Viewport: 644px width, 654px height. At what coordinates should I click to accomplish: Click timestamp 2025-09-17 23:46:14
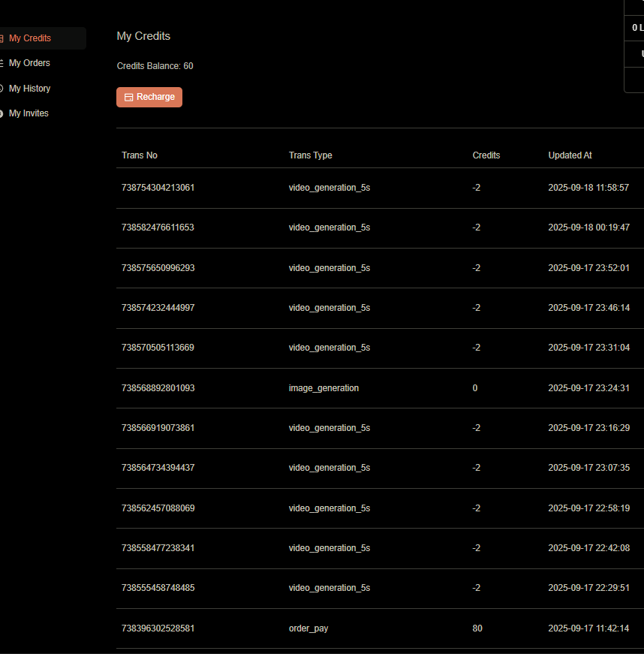click(x=588, y=308)
